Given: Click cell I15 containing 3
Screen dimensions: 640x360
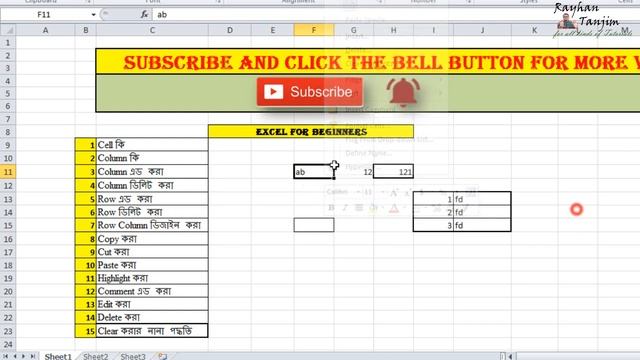Looking at the screenshot, I should [433, 225].
